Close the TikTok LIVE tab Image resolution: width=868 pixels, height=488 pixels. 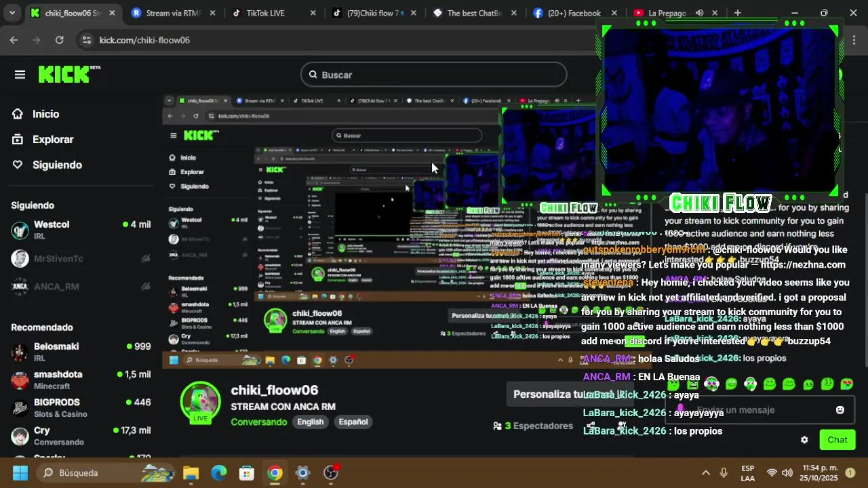313,13
